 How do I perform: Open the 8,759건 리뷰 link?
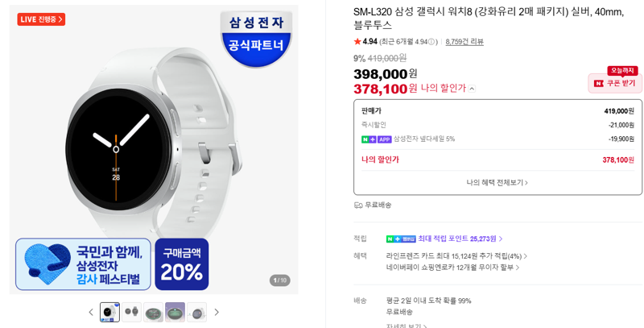[464, 42]
